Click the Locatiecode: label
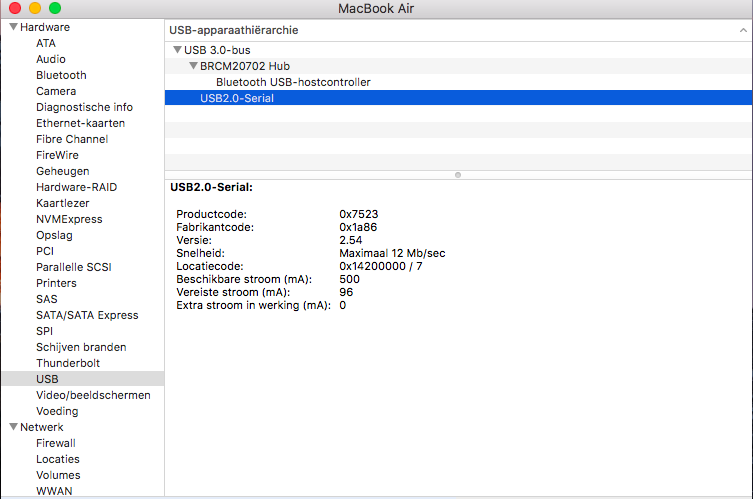This screenshot has height=499, width=753. (x=209, y=266)
